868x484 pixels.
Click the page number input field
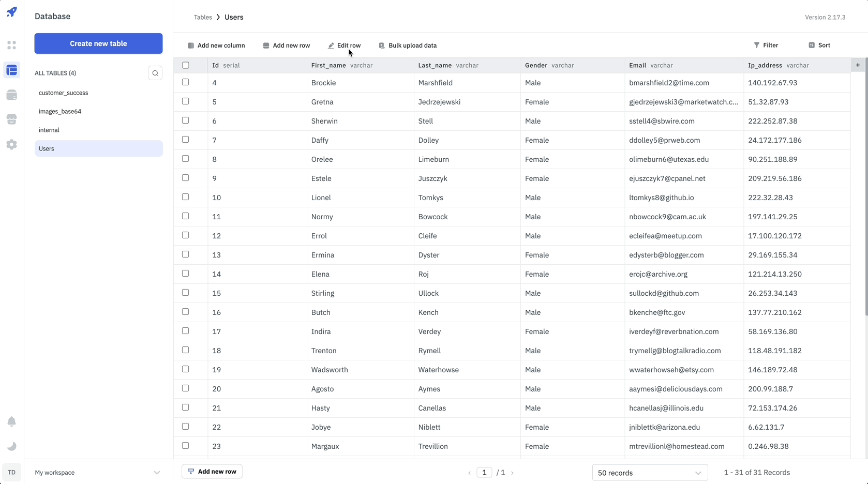484,473
